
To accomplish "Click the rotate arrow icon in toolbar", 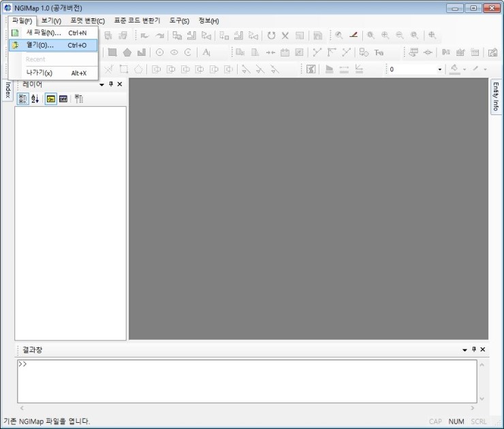I will click(271, 35).
